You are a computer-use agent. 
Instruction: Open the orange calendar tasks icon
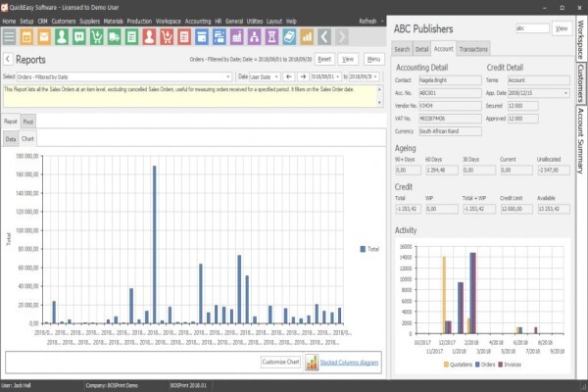26,37
